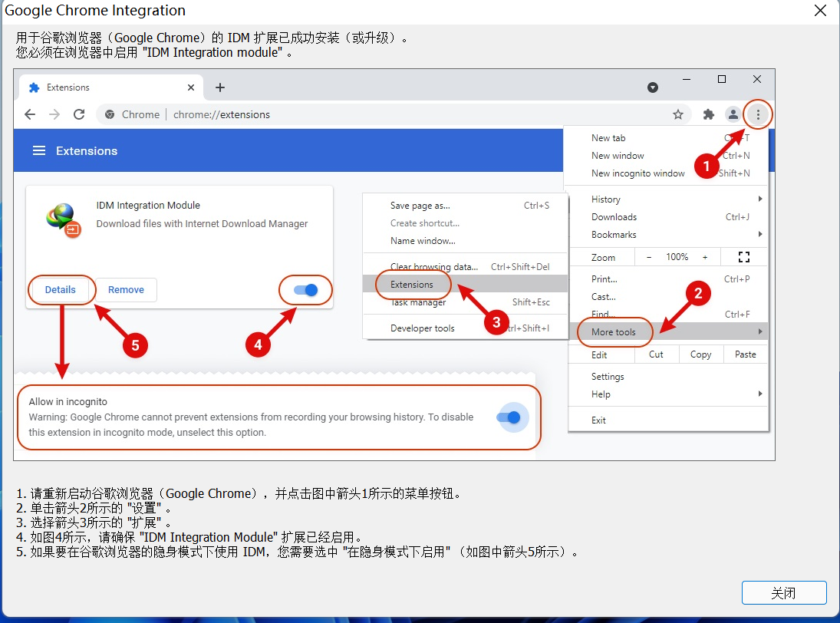840x623 pixels.
Task: Expand the More tools submenu arrow
Action: coord(760,331)
